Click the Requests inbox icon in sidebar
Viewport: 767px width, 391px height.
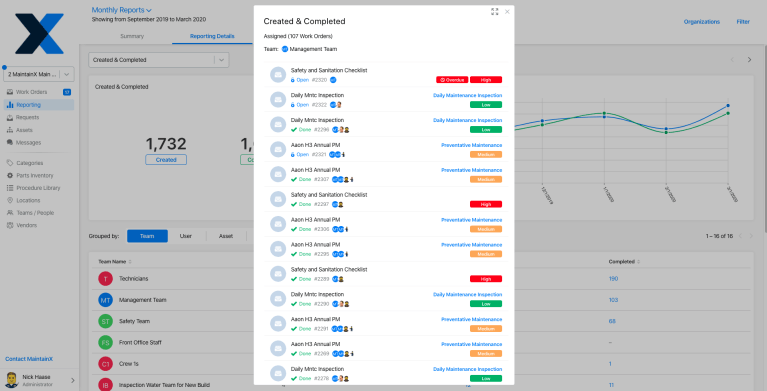pos(10,117)
